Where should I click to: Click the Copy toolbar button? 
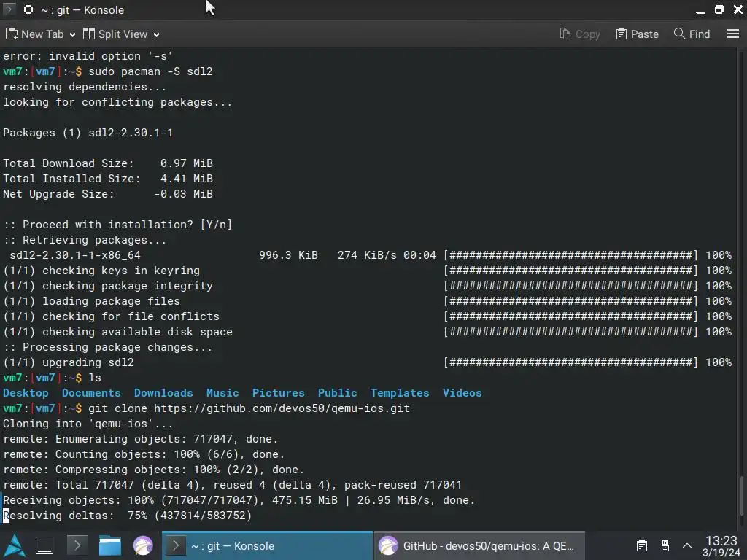(x=580, y=34)
